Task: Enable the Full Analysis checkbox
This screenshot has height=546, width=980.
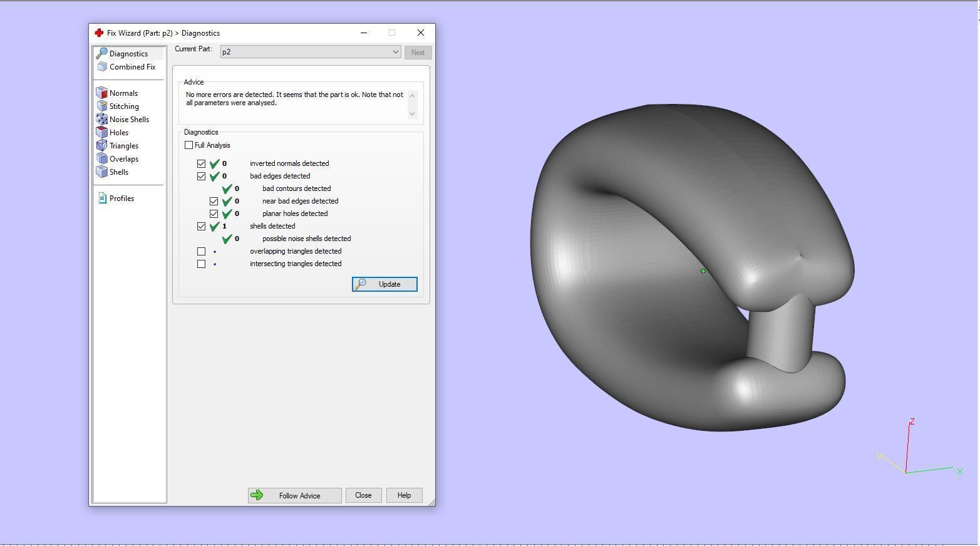Action: (188, 145)
